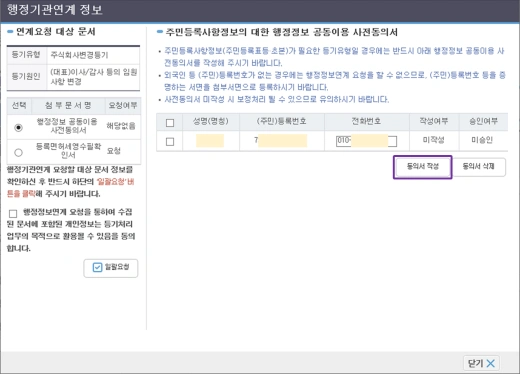The width and height of the screenshot is (520, 374).
Task: Click the 동의서 삭제 button
Action: [x=479, y=167]
